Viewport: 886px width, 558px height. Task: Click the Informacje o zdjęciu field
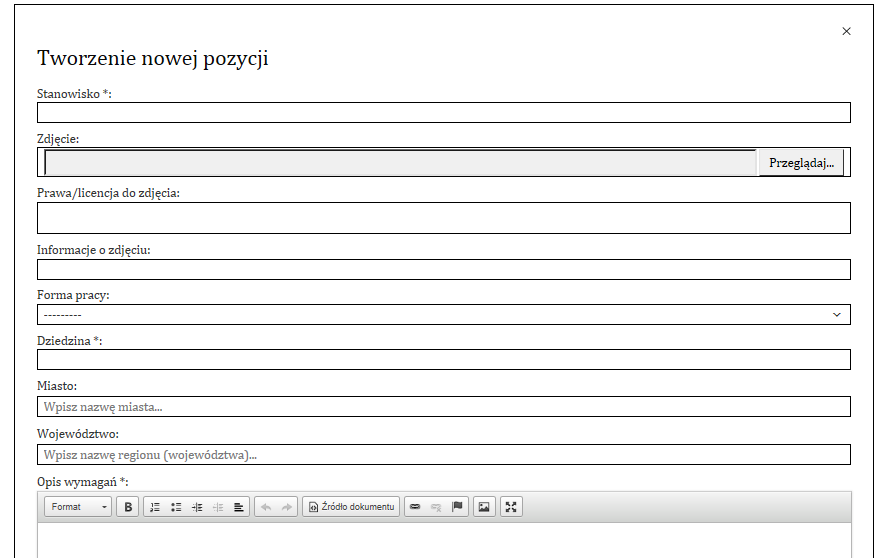pyautogui.click(x=443, y=269)
